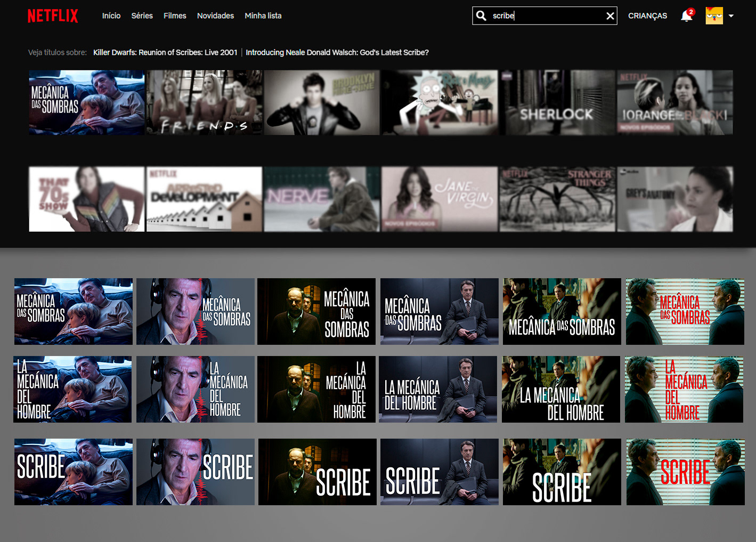Click La Mecánica del Hombre poster with men in coats on street

pos(561,389)
